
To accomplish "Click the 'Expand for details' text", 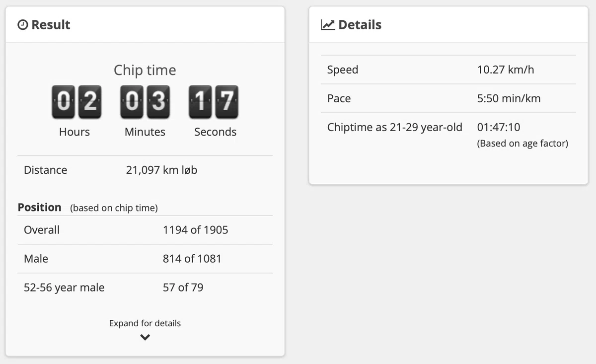I will [x=145, y=323].
